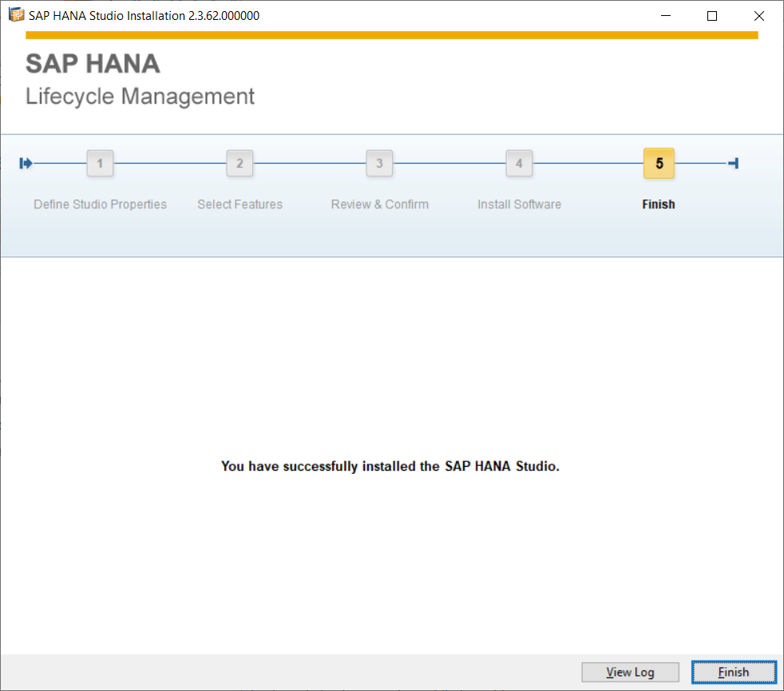Select step 3 Review & Confirm
Image resolution: width=784 pixels, height=691 pixels.
[379, 163]
